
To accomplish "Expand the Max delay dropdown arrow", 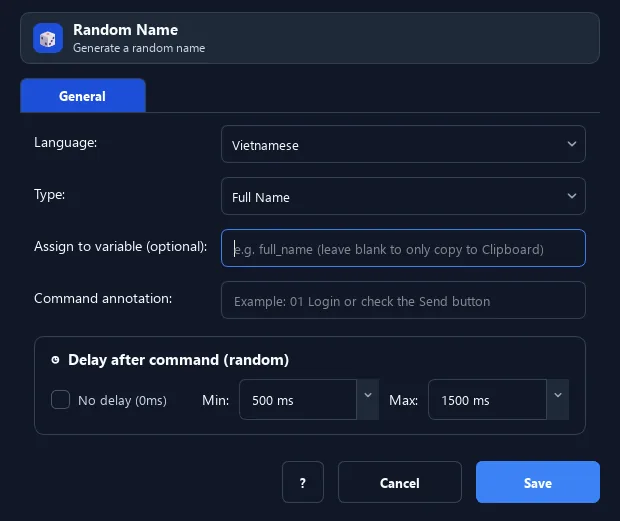I will click(x=558, y=400).
